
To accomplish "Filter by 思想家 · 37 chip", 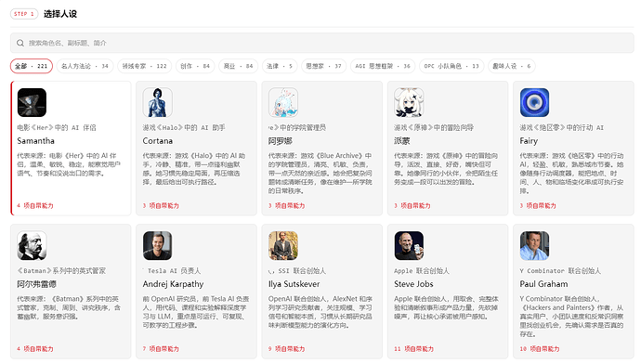I will tap(324, 66).
